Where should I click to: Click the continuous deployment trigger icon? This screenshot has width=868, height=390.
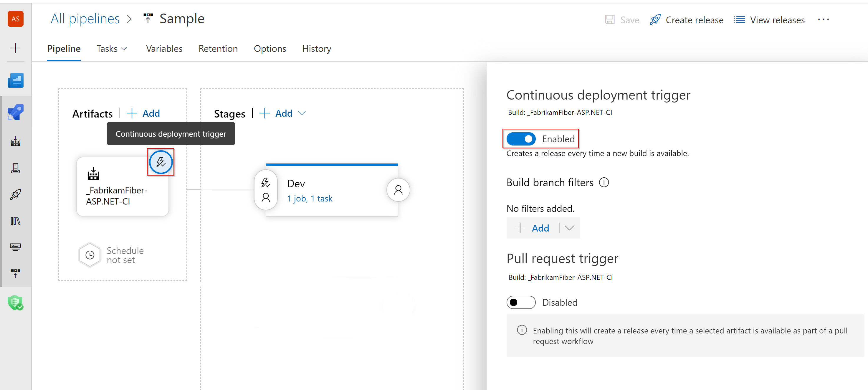161,162
